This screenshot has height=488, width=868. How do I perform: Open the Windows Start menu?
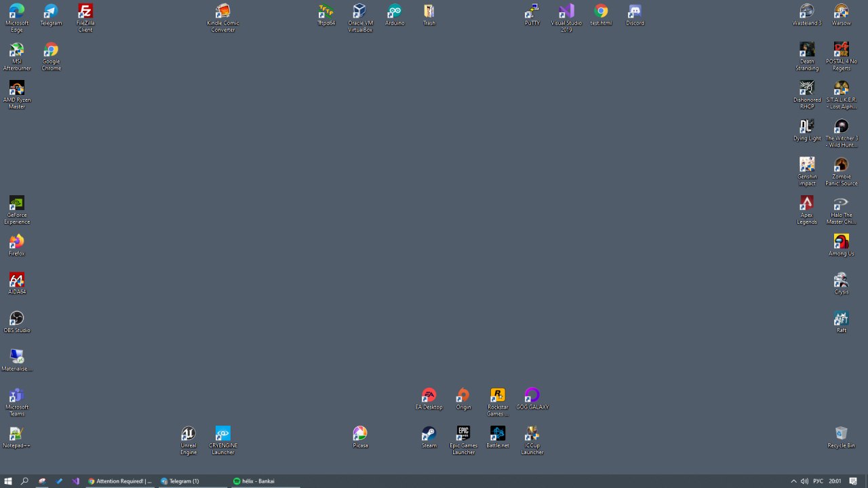8,481
